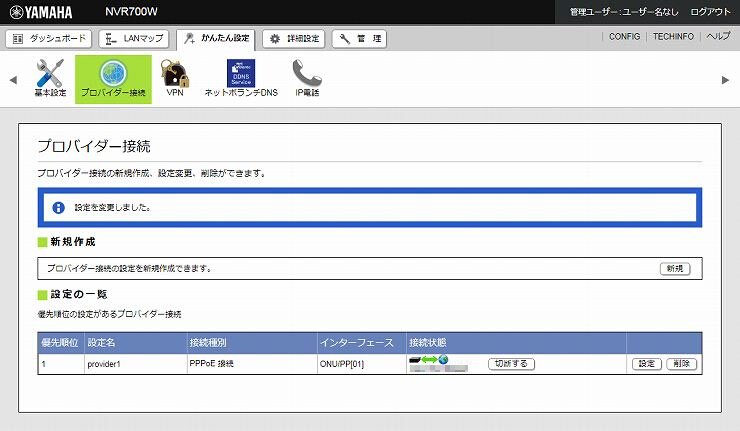This screenshot has height=431, width=740.
Task: Click the right carousel arrow
Action: pos(725,80)
